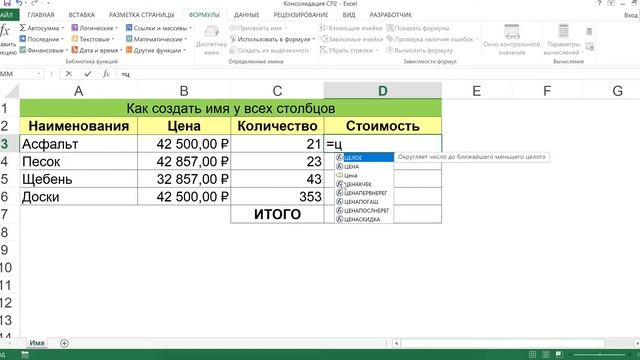Viewport: 640px width, 360px height.
Task: Switch to Page Layout view icon
Action: pyautogui.click(x=546, y=354)
